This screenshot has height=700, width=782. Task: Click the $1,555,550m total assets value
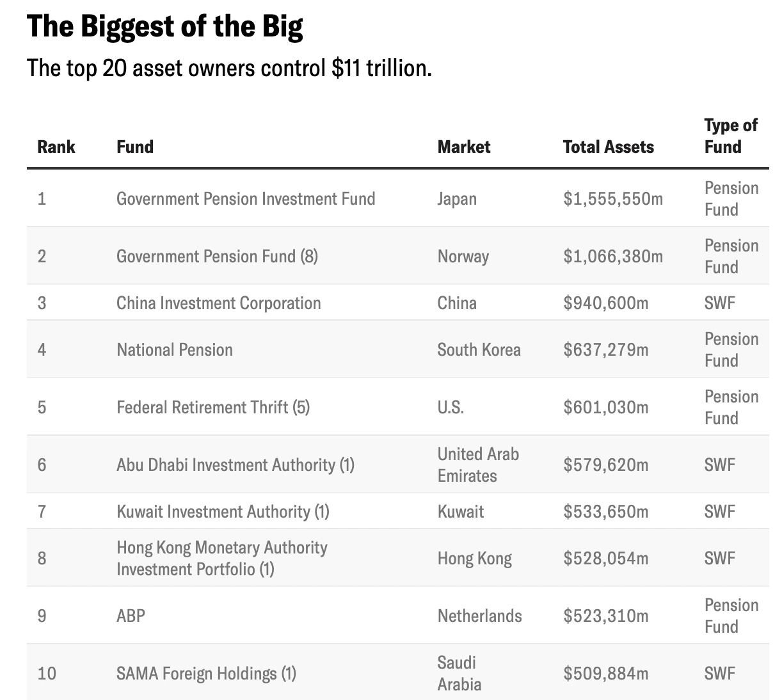click(x=613, y=198)
